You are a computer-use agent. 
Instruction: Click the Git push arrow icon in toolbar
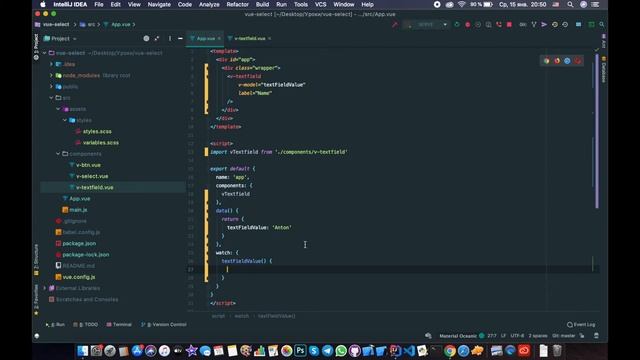[544, 24]
